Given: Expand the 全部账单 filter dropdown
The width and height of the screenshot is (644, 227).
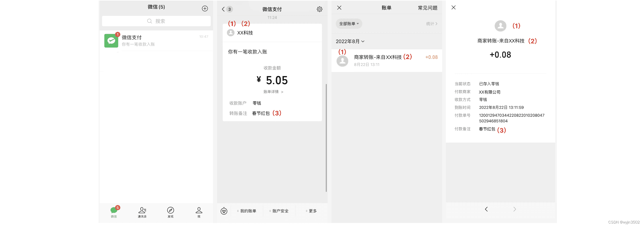Looking at the screenshot, I should tap(349, 24).
